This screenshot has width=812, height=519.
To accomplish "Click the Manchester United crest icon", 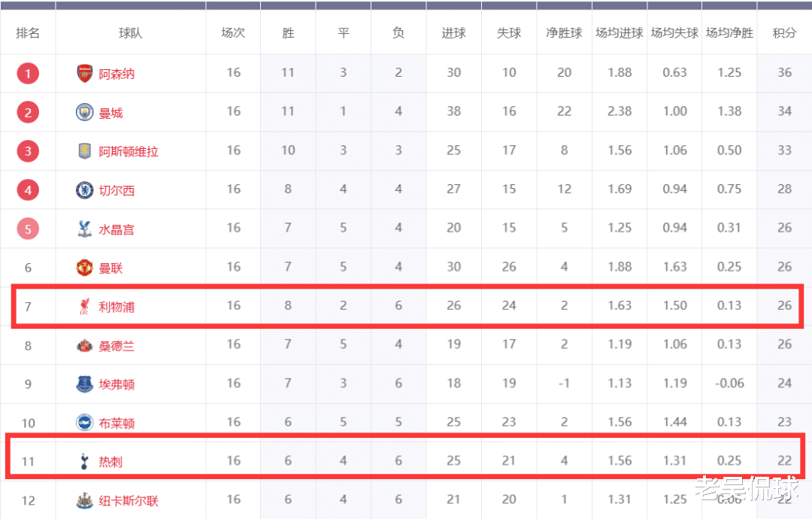I will click(x=85, y=268).
